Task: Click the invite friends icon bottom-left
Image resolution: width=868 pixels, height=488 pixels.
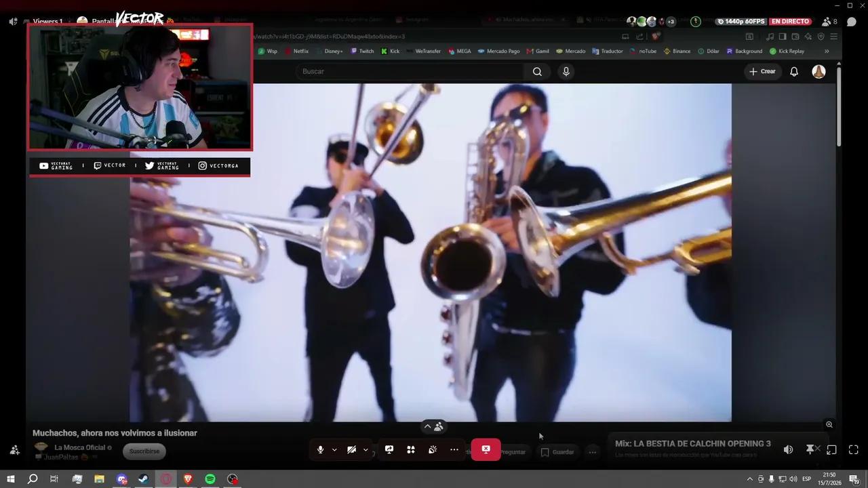Action: click(14, 449)
